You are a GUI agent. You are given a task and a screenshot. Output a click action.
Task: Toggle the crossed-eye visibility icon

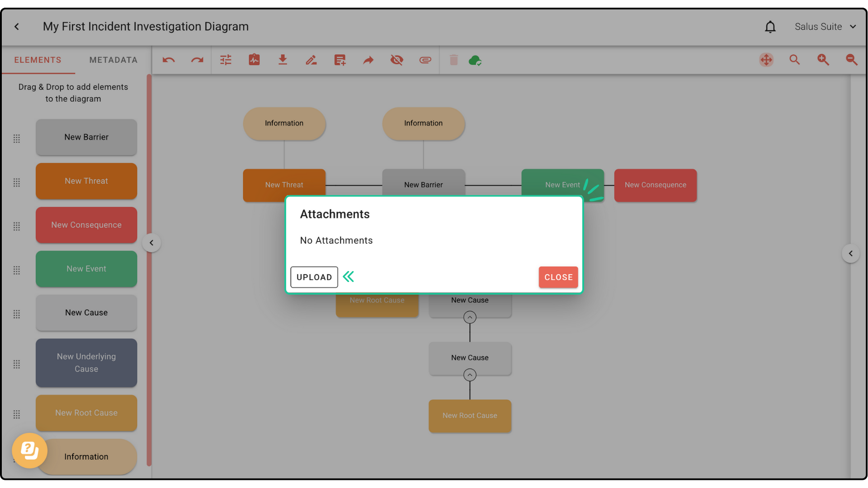396,60
